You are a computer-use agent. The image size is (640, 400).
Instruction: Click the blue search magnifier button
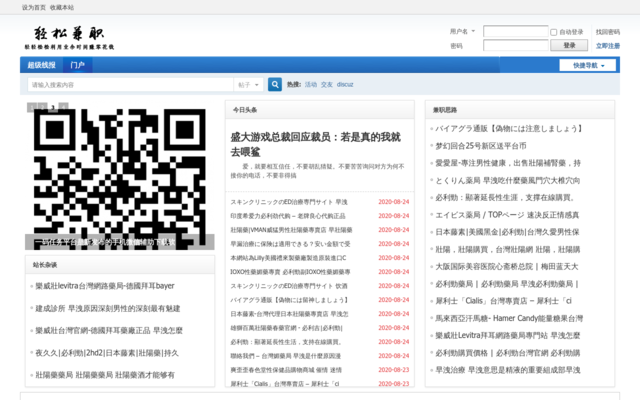pos(275,84)
